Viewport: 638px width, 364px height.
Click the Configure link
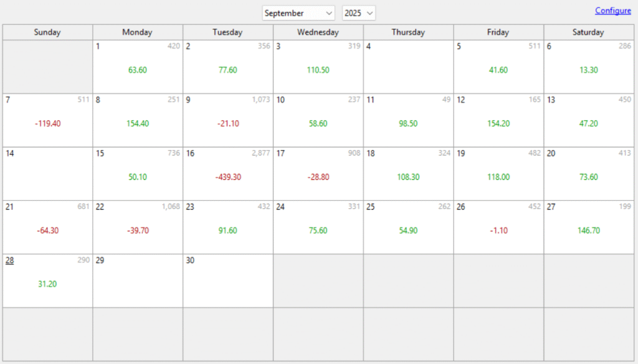click(612, 11)
